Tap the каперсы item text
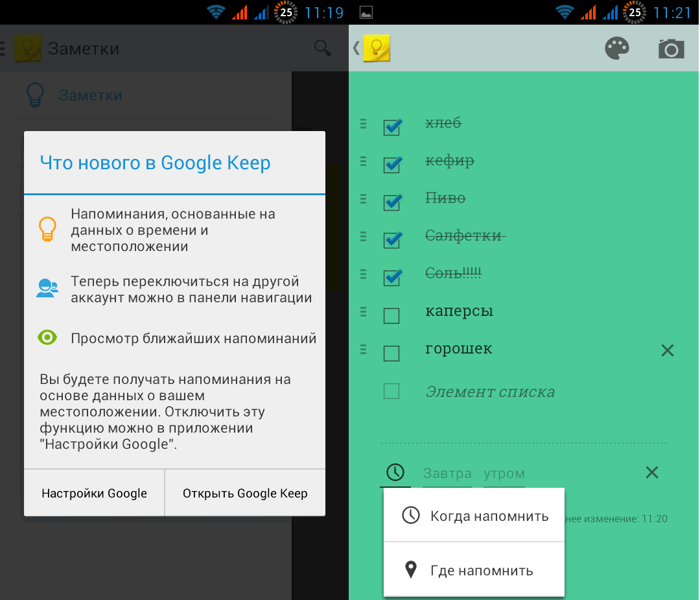This screenshot has height=600, width=700. pos(459,311)
